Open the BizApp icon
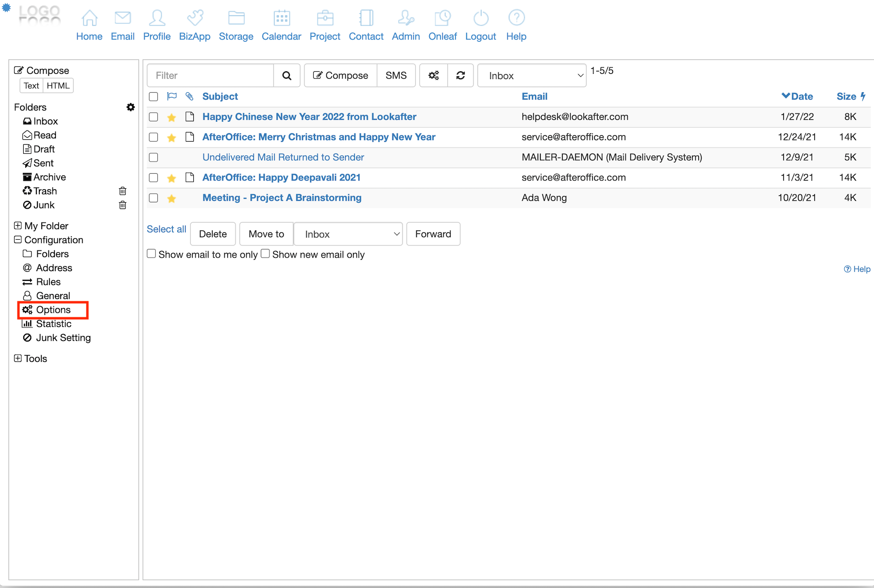This screenshot has height=588, width=874. pyautogui.click(x=195, y=18)
